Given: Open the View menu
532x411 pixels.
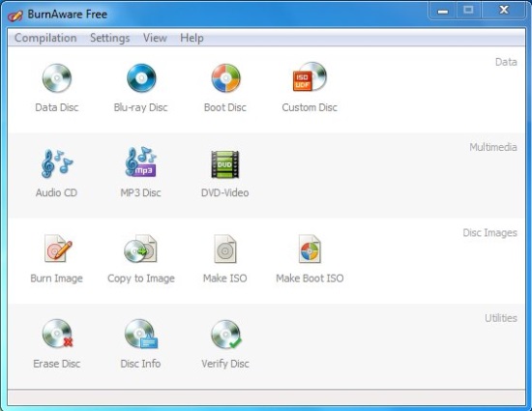Looking at the screenshot, I should point(155,38).
